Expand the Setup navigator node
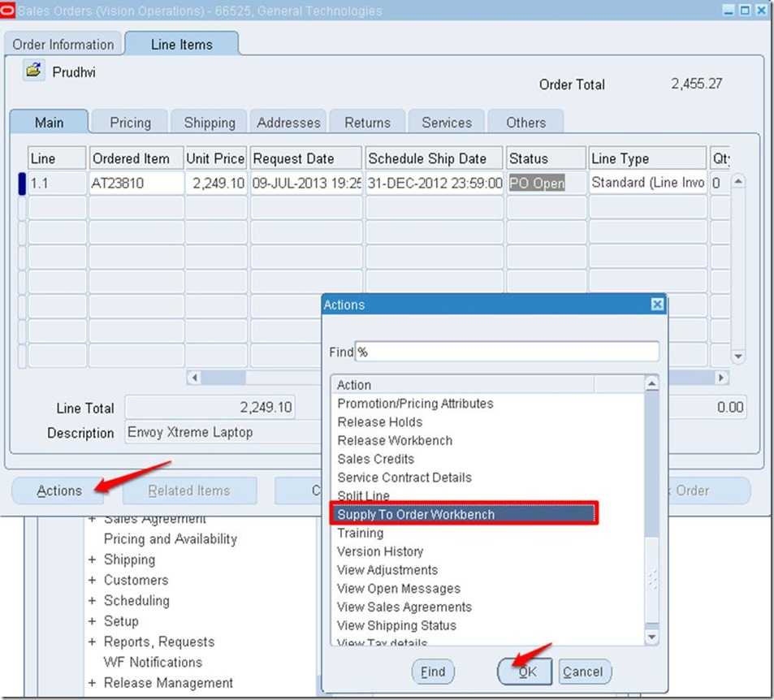The width and height of the screenshot is (774, 700). (x=92, y=621)
